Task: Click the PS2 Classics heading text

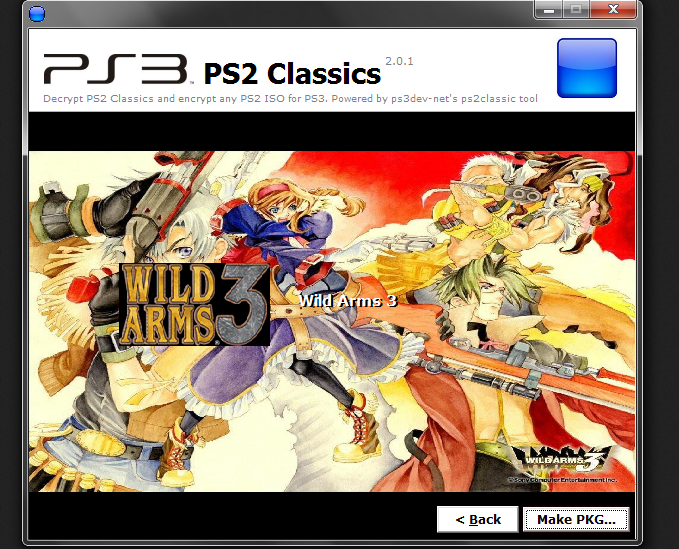Action: pyautogui.click(x=292, y=74)
